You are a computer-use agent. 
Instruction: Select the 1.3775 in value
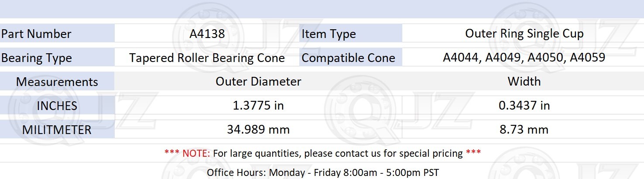pos(258,106)
